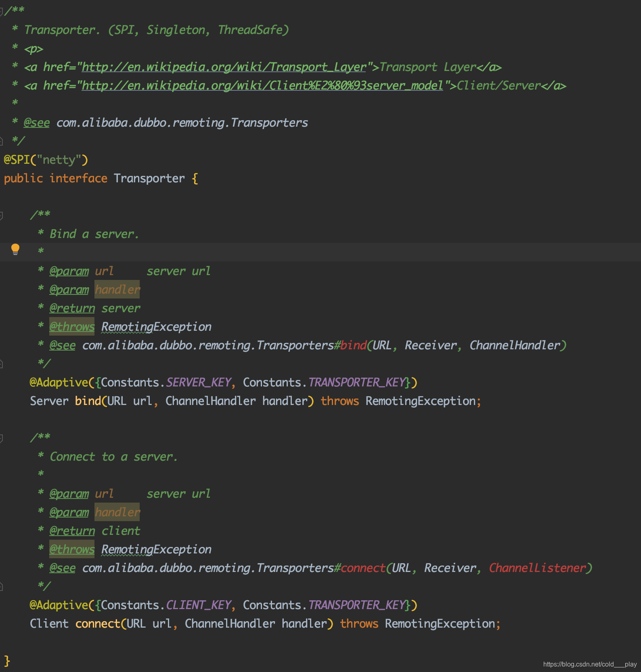Click end fold marker of class Javadoc

pos(1,141)
